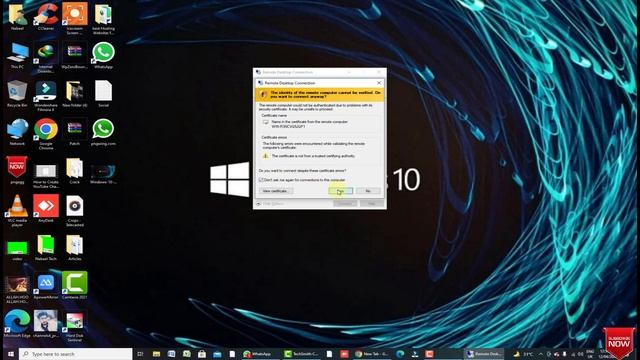Open Hard Disk Sentinel shortcut
The width and height of the screenshot is (640, 360).
click(75, 326)
